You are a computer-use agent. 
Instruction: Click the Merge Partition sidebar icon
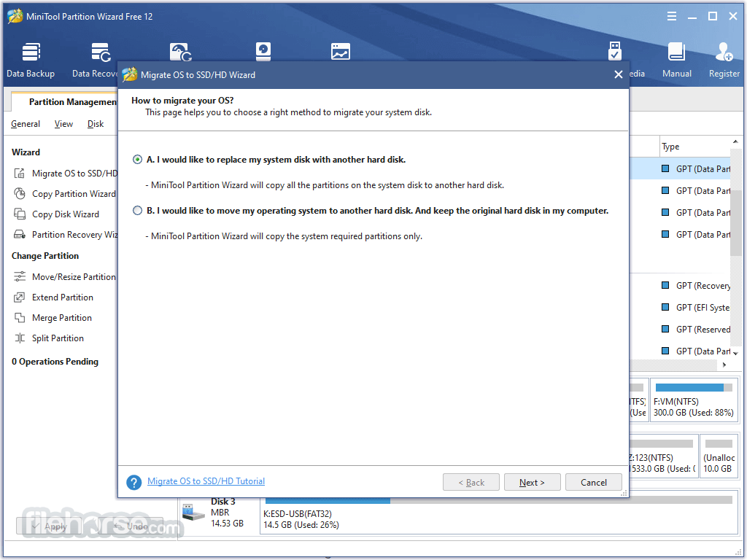(x=19, y=318)
